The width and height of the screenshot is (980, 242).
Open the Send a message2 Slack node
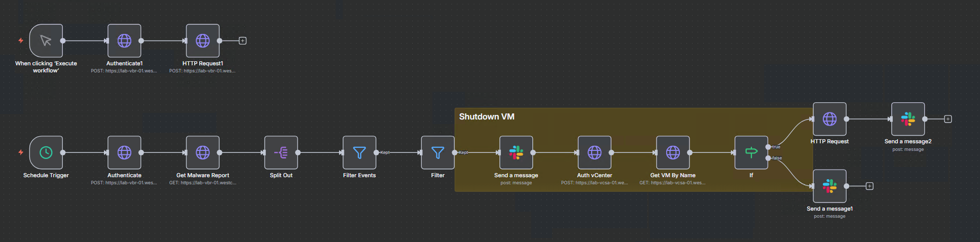pos(908,119)
